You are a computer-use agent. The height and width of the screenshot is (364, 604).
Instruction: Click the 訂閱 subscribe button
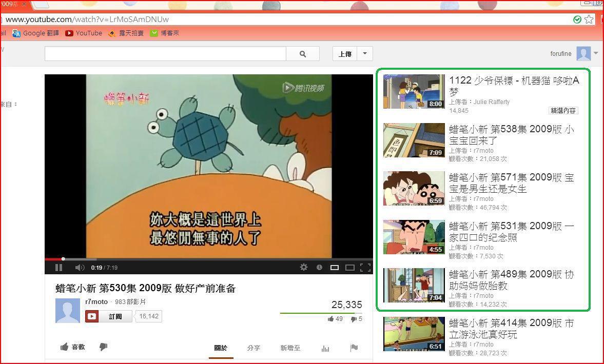pos(109,316)
